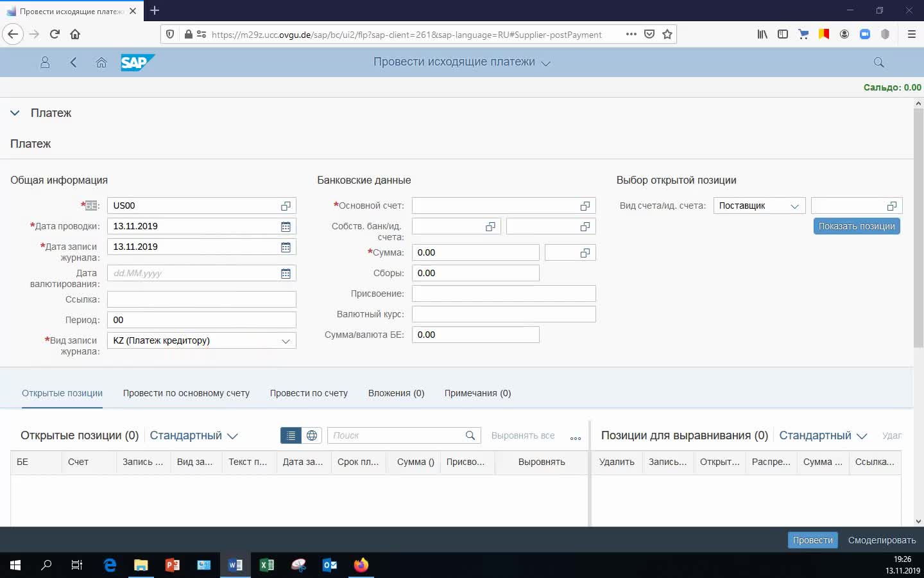924x578 pixels.
Task: Open Word from the taskbar
Action: click(x=235, y=565)
